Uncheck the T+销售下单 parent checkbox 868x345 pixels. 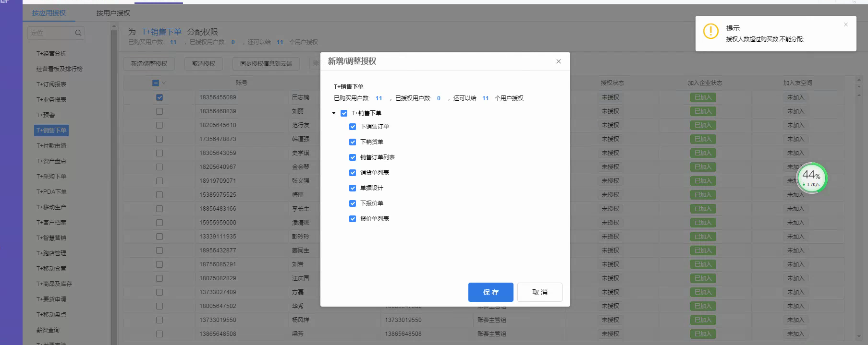(x=344, y=113)
